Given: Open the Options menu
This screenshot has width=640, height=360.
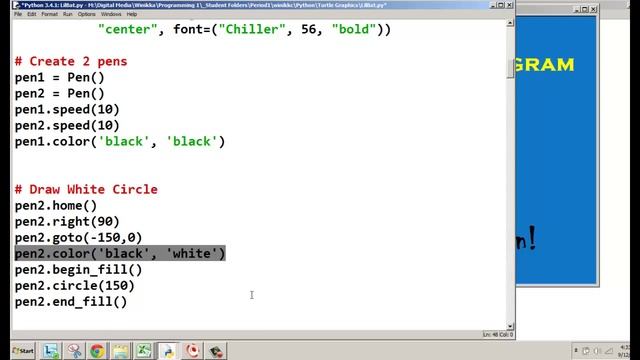Looking at the screenshot, I should tap(87, 14).
